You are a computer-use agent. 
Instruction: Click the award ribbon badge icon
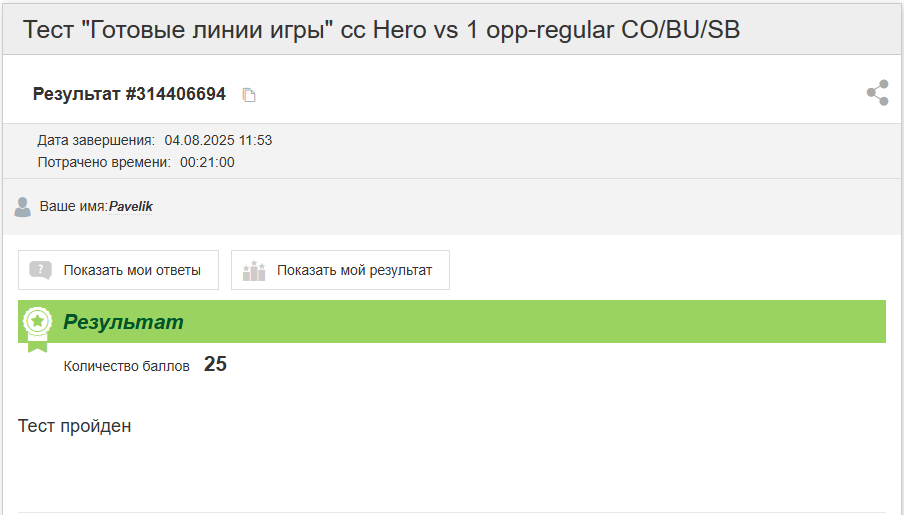[37, 329]
